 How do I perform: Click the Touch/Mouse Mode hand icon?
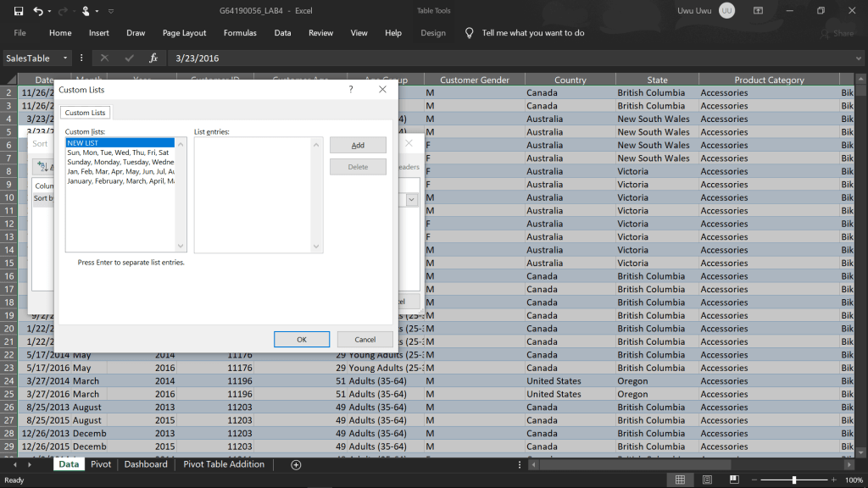point(86,11)
